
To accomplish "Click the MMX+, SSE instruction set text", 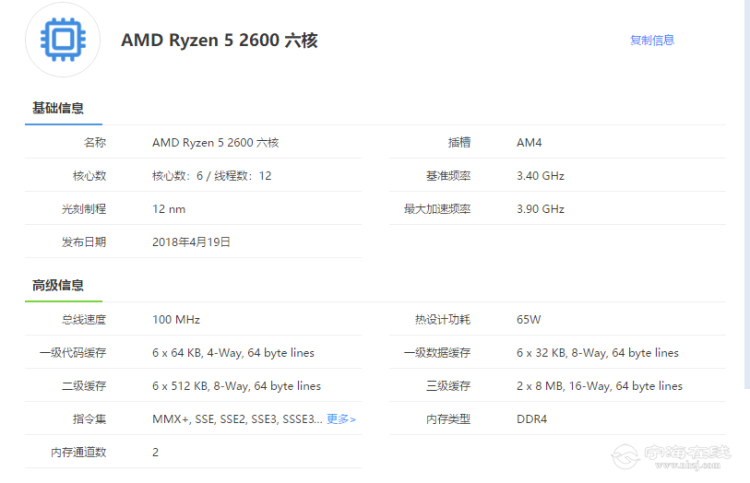I will (x=236, y=419).
